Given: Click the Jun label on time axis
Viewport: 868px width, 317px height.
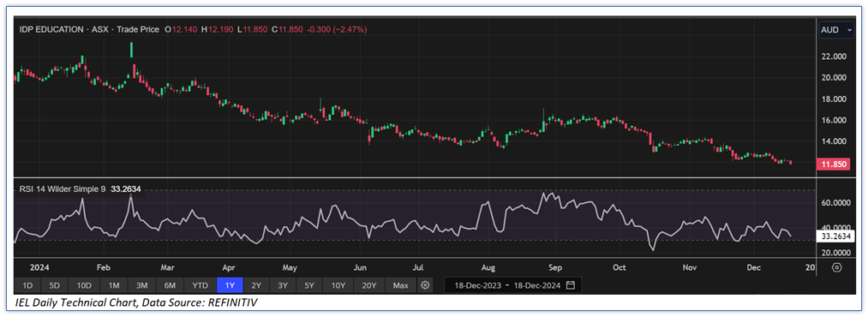Looking at the screenshot, I should pyautogui.click(x=361, y=268).
